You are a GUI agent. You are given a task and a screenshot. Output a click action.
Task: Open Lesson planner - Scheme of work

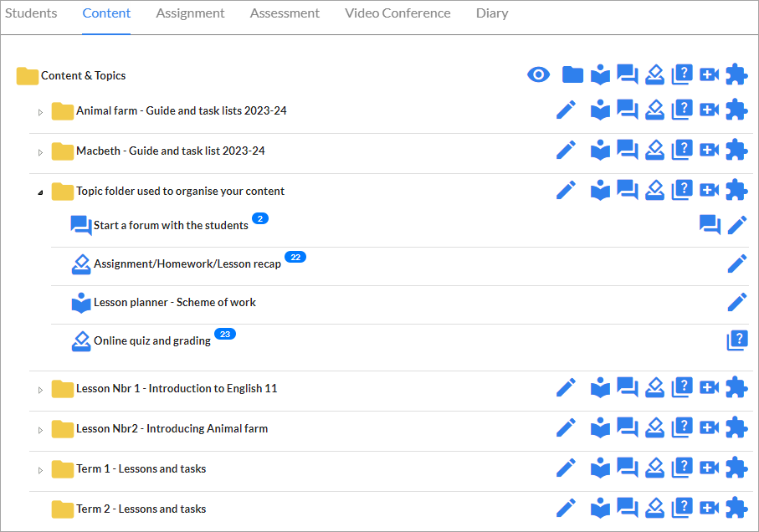click(x=175, y=302)
